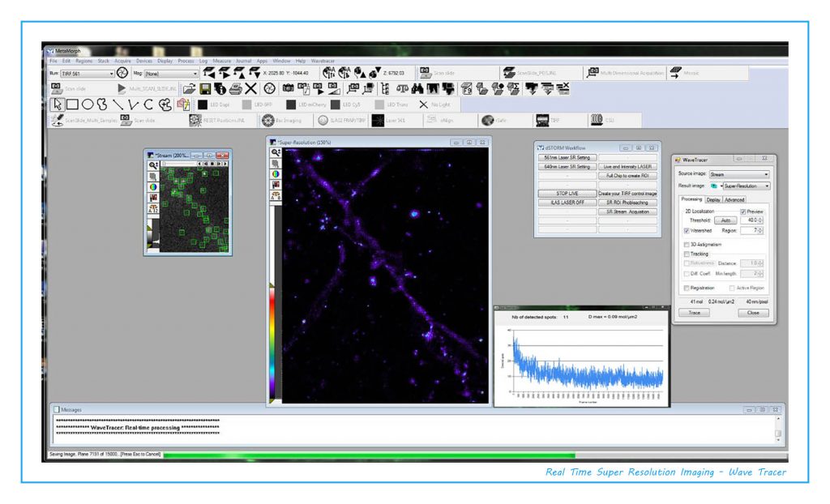Open the Acquire menu

(123, 61)
